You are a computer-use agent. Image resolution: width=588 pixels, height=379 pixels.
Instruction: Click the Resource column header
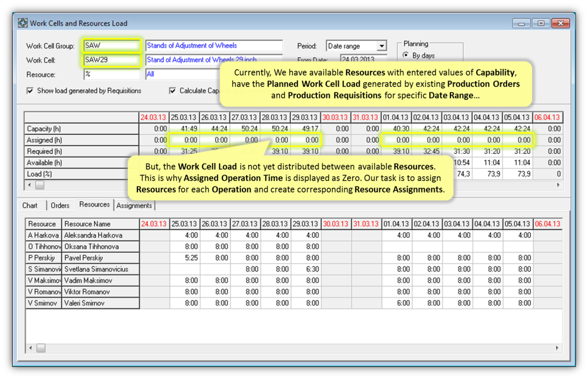pyautogui.click(x=43, y=224)
